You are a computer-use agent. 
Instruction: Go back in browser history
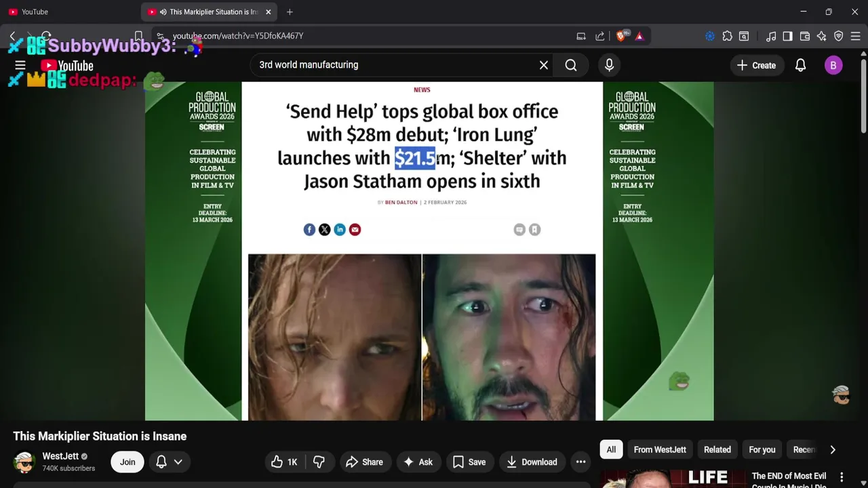pos(12,36)
